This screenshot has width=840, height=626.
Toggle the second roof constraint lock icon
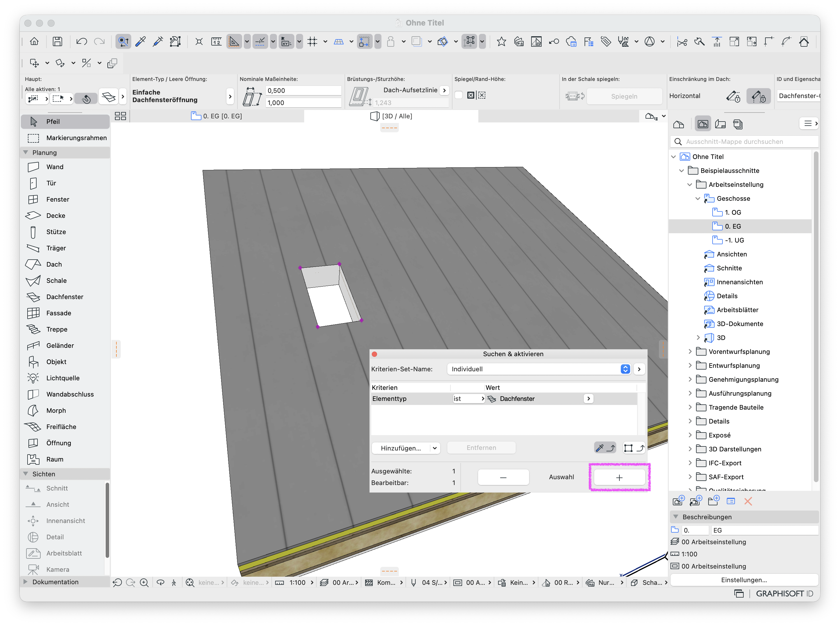758,96
